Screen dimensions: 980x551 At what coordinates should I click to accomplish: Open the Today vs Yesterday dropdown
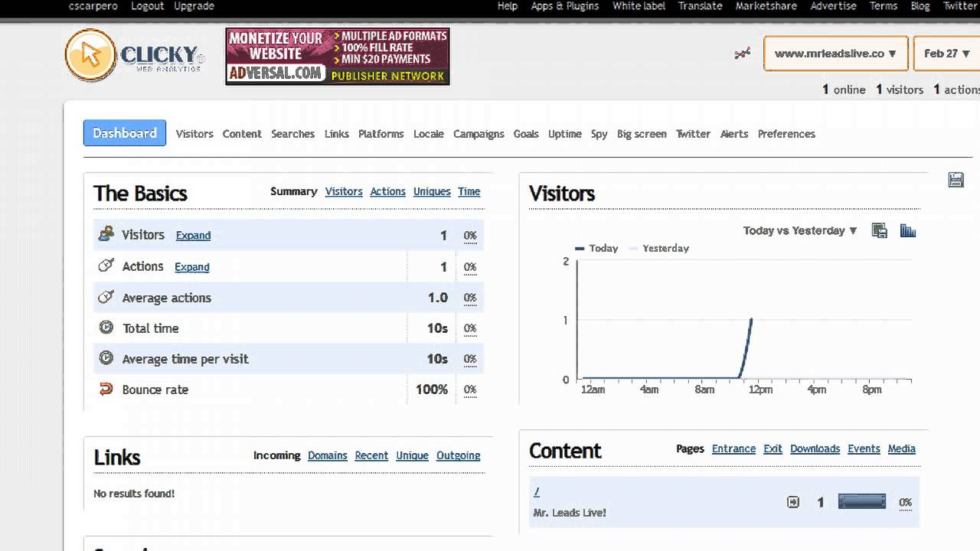pyautogui.click(x=800, y=230)
